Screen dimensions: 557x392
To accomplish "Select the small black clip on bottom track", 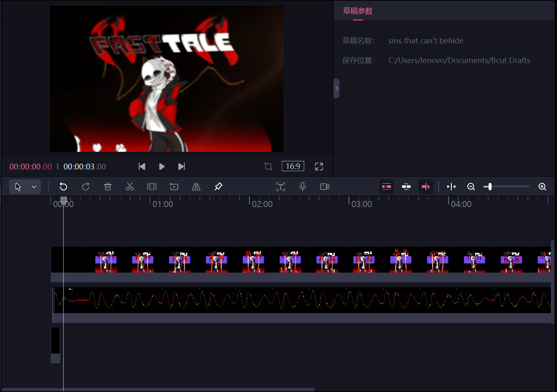I will click(x=56, y=345).
